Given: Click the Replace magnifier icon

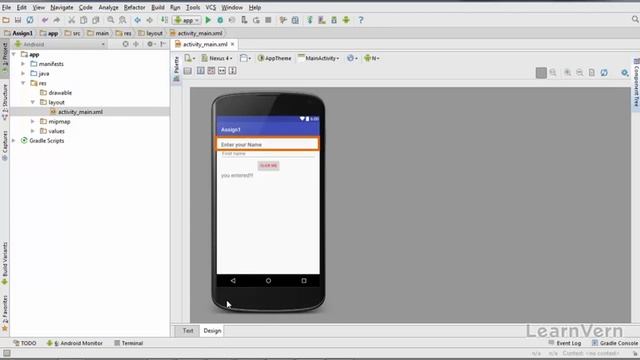Looking at the screenshot, I should tap(122, 20).
